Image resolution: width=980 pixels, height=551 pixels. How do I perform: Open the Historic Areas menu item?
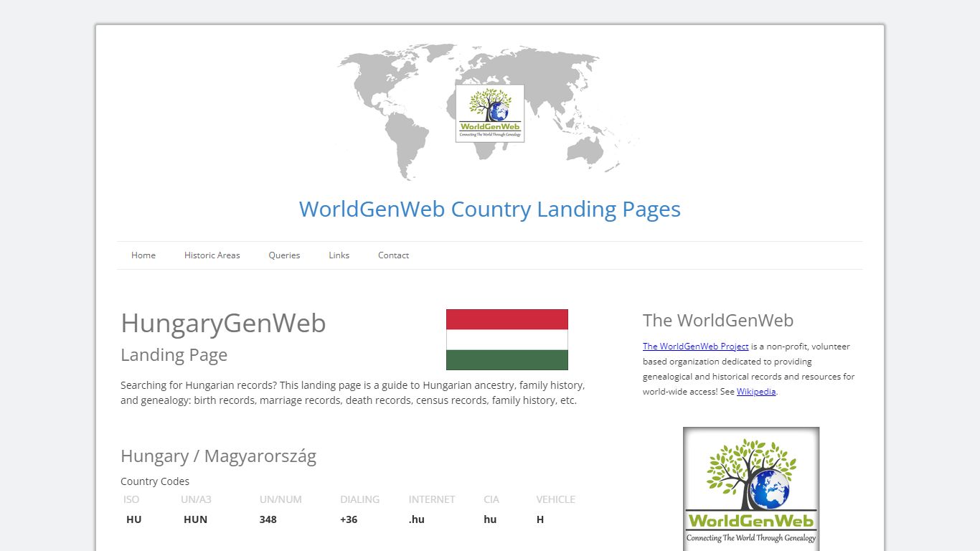(x=212, y=255)
